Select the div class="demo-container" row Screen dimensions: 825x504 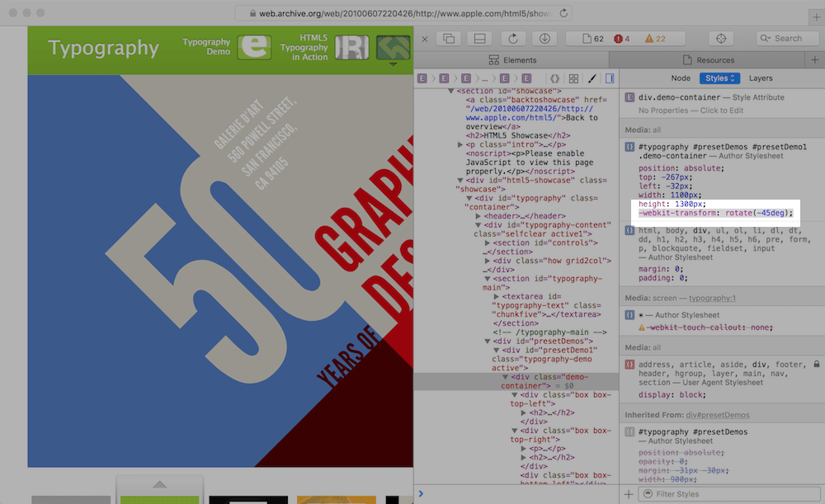[516, 381]
